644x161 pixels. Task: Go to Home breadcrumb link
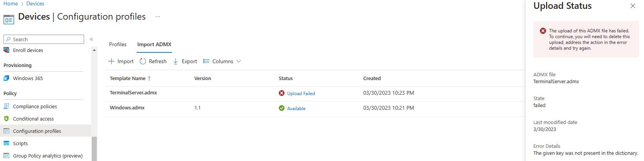11,3
